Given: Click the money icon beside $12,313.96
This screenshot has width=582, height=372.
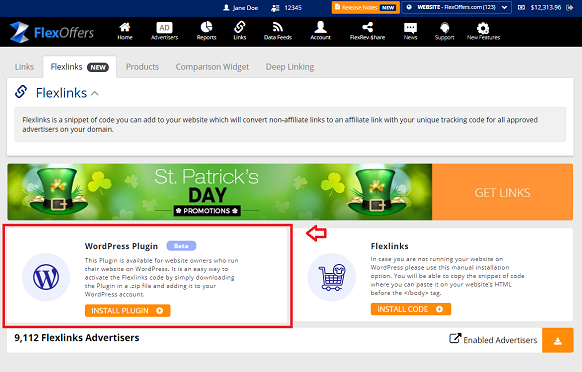Looking at the screenshot, I should (521, 7).
